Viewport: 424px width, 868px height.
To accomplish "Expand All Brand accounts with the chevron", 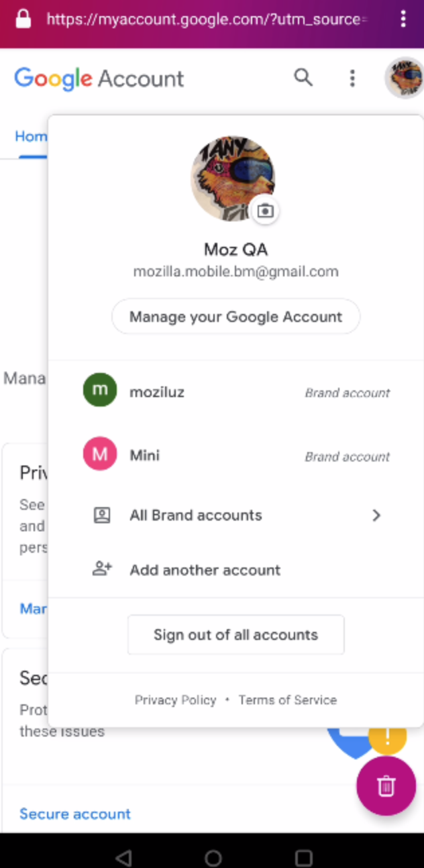I will click(376, 515).
